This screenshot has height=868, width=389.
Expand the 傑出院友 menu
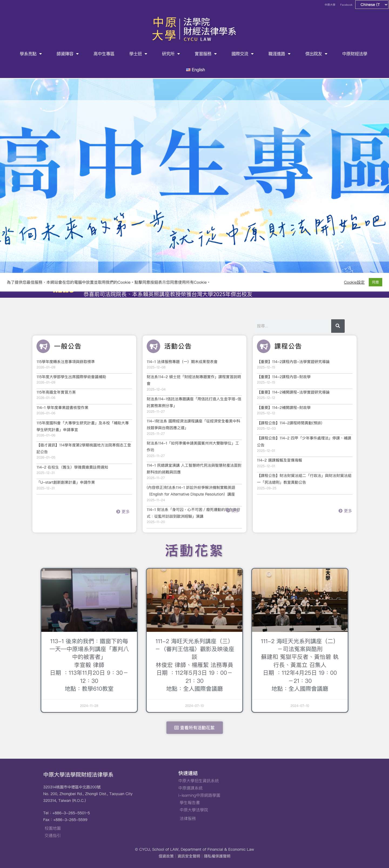(316, 54)
